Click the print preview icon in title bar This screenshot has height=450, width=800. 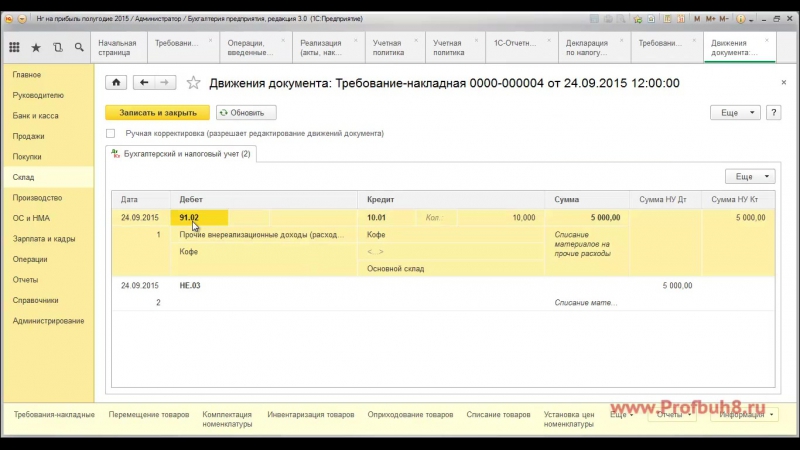pyautogui.click(x=621, y=19)
